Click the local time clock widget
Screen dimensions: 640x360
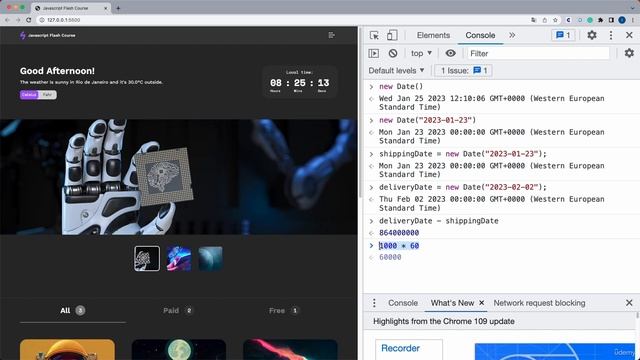coord(300,82)
